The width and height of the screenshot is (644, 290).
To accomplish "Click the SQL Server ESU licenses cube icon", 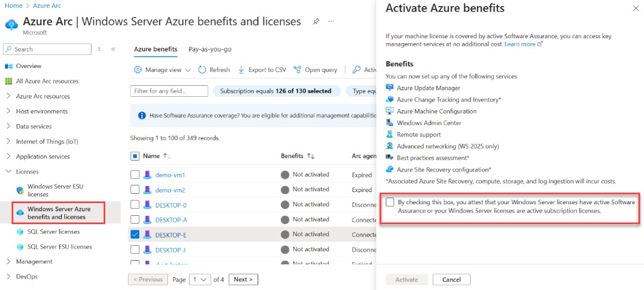I will (20, 247).
